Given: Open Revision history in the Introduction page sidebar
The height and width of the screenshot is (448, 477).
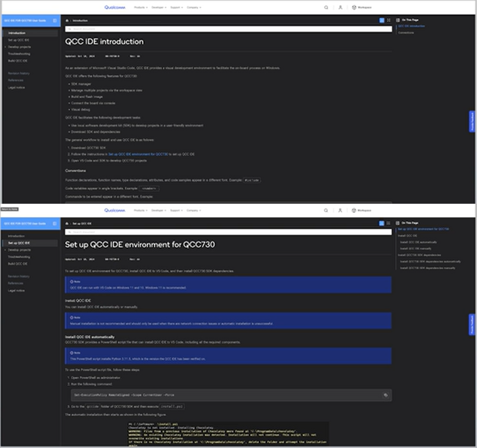Looking at the screenshot, I should click(19, 73).
